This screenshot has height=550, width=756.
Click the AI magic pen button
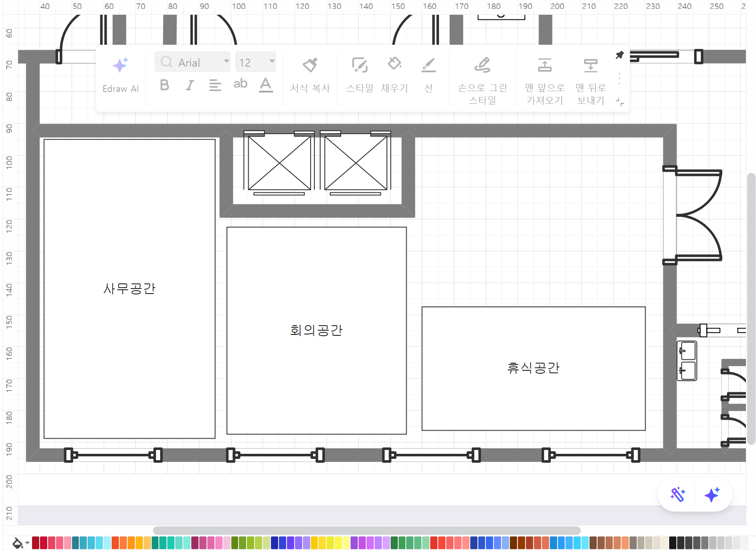(x=678, y=494)
